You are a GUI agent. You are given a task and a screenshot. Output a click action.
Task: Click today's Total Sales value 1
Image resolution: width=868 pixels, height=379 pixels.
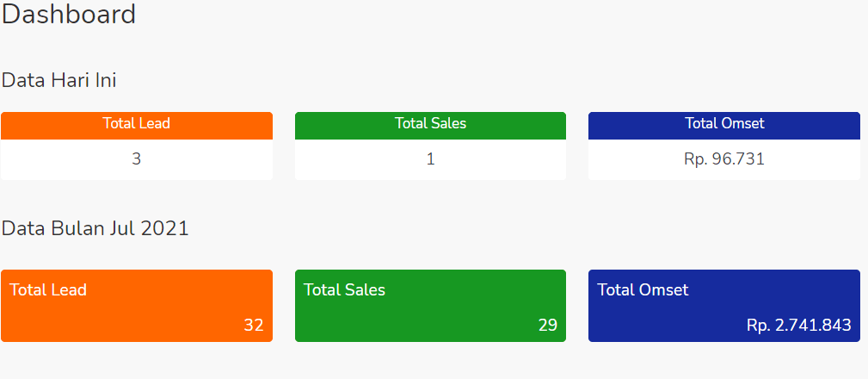click(x=430, y=159)
